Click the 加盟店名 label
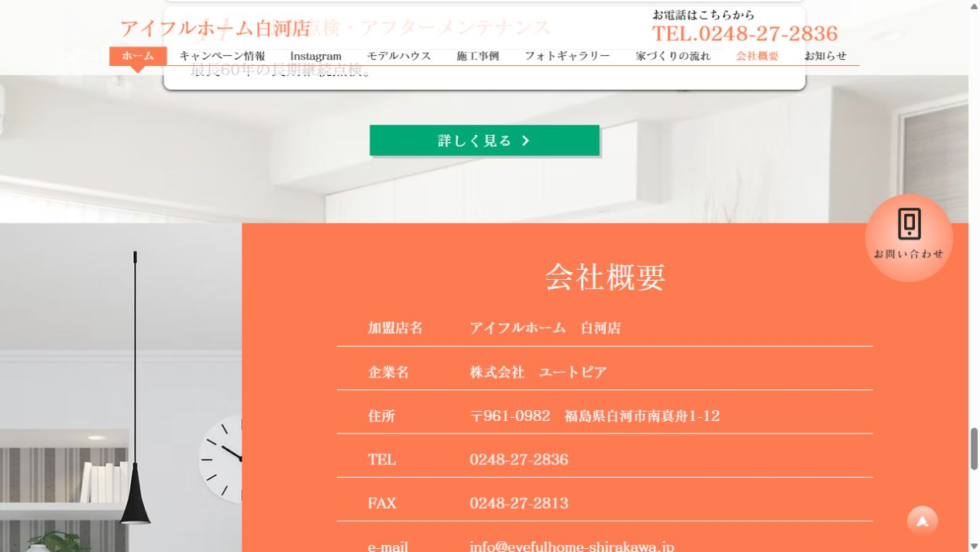 [395, 328]
